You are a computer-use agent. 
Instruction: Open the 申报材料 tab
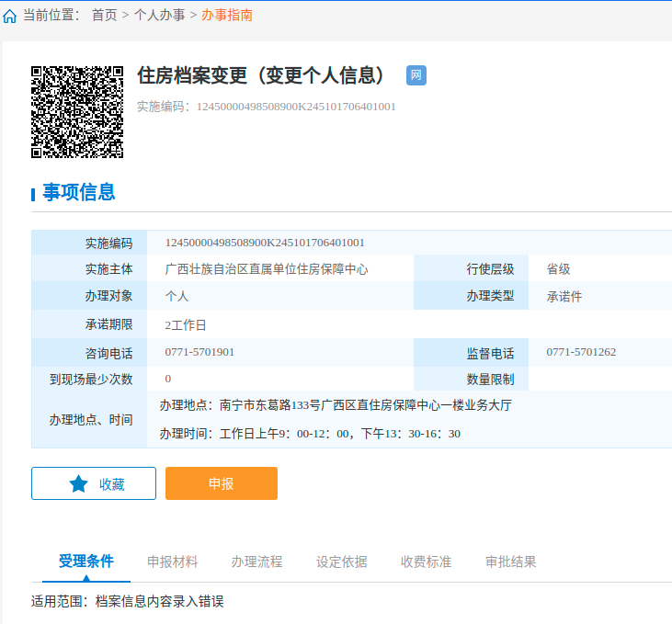tap(173, 562)
